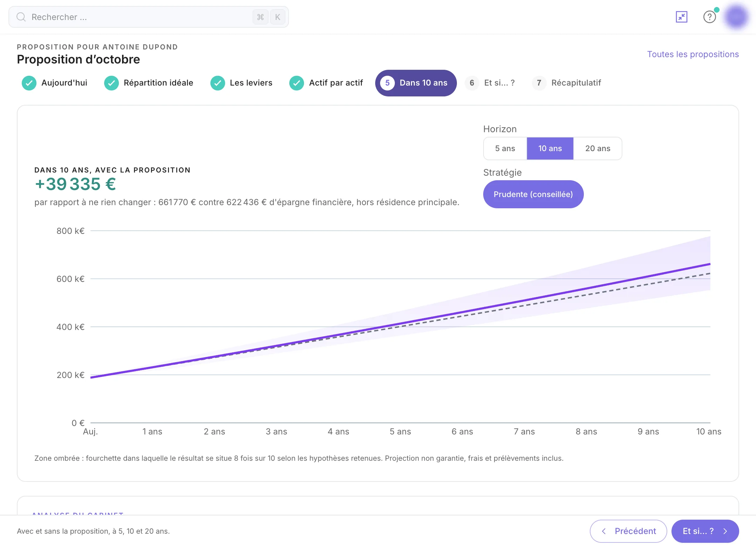Click the Précédent button
This screenshot has height=547, width=756.
click(628, 531)
